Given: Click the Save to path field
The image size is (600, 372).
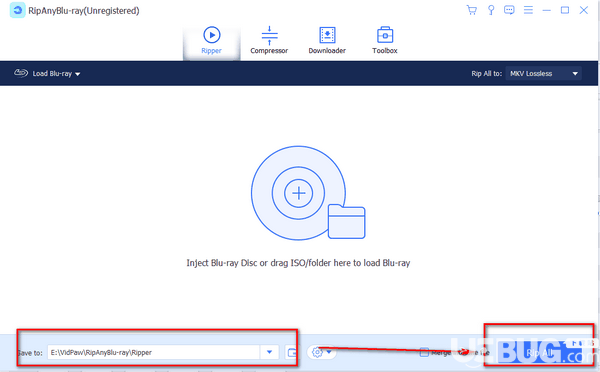Looking at the screenshot, I should click(153, 352).
